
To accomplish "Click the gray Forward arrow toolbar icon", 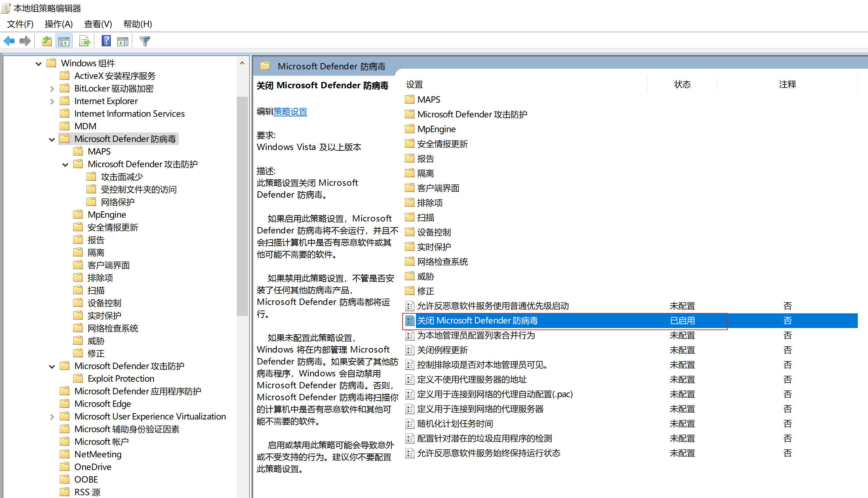I will point(25,41).
